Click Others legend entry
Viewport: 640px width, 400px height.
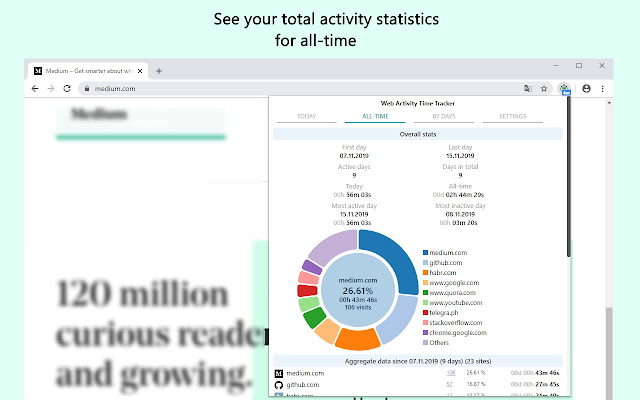click(436, 343)
